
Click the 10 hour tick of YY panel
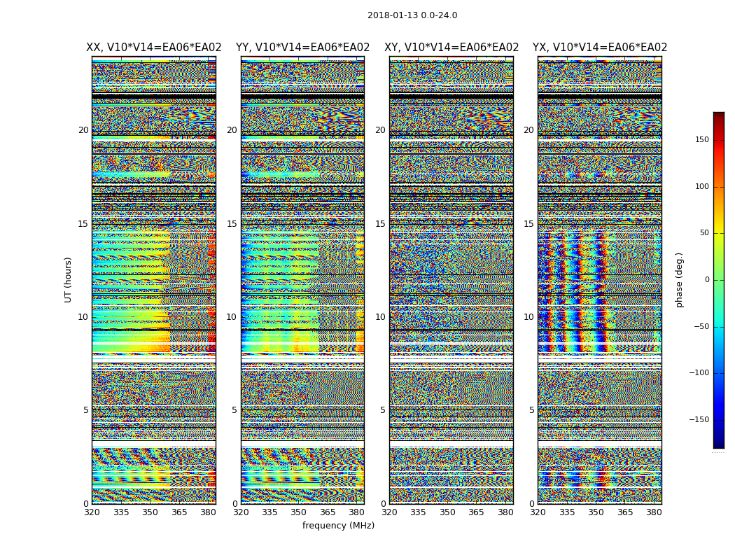(232, 317)
